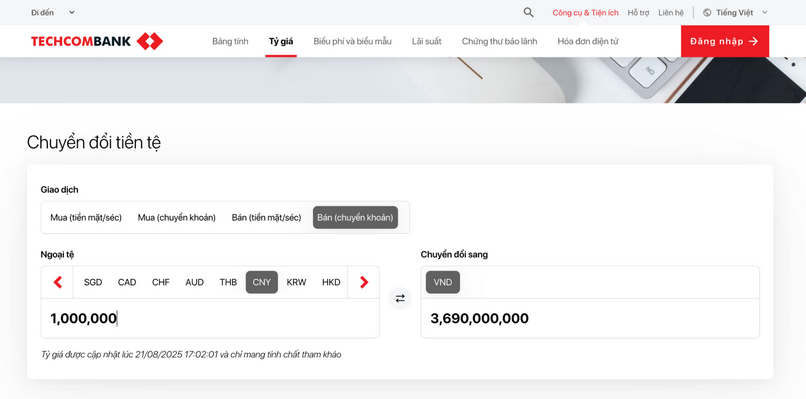
Task: Select VND as target currency
Action: [x=443, y=282]
